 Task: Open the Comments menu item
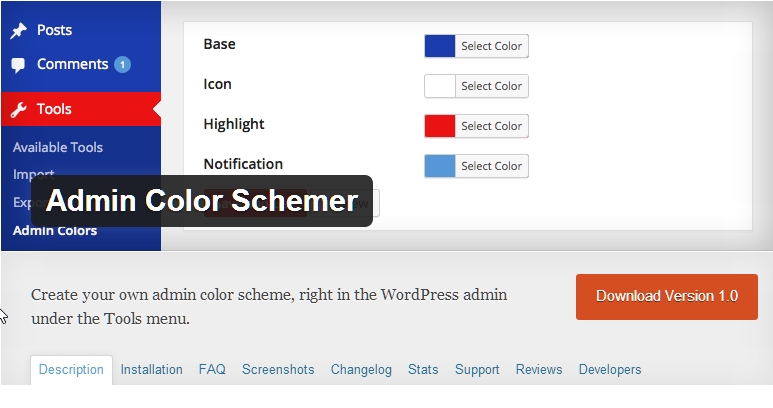click(72, 64)
